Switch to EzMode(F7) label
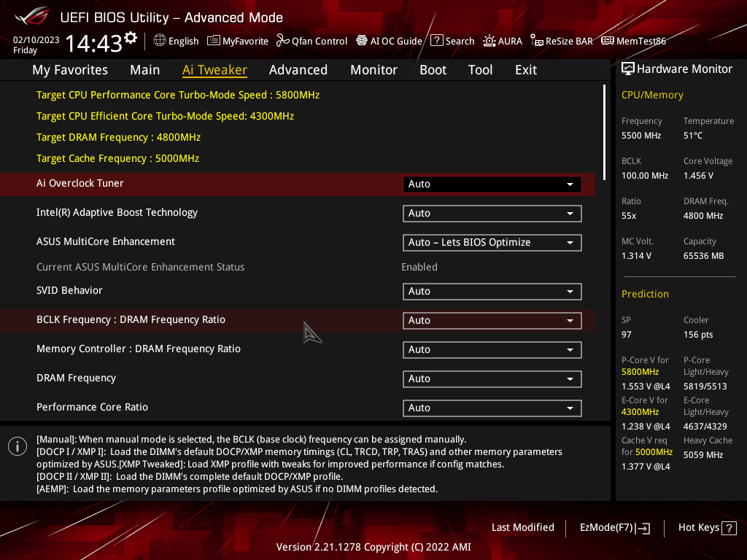Viewport: 747px width, 560px height. pos(606,528)
